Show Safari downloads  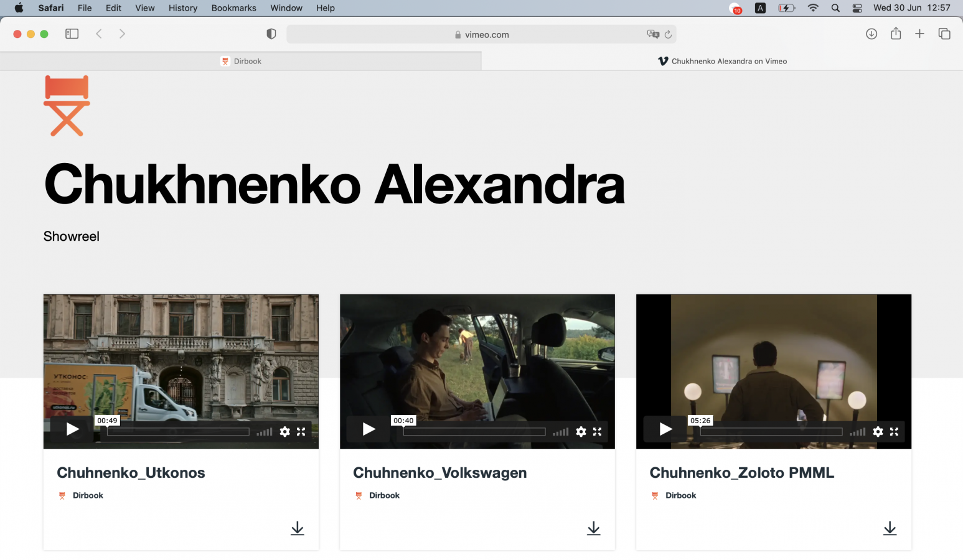click(x=871, y=34)
